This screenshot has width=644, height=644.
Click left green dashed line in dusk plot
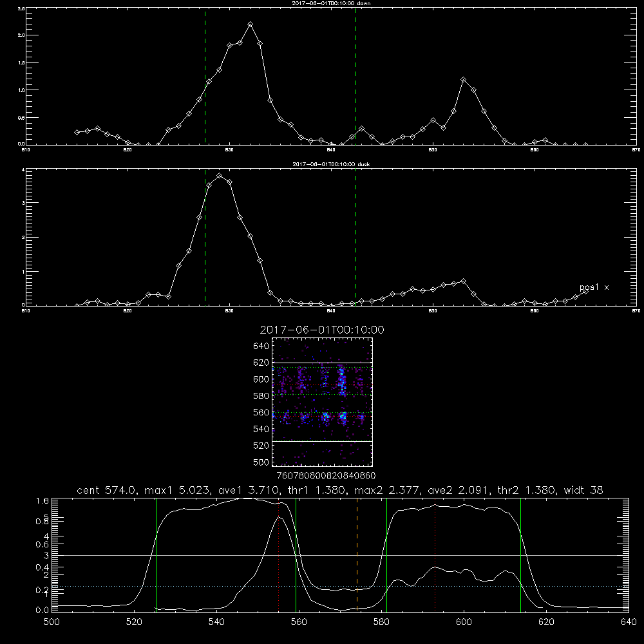(x=205, y=238)
